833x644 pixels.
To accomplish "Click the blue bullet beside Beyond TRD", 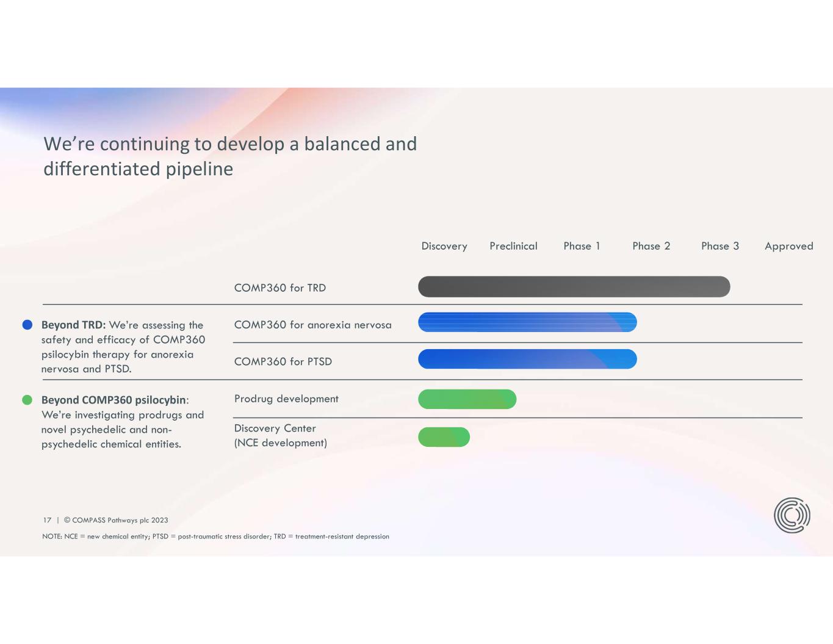I will [x=27, y=325].
